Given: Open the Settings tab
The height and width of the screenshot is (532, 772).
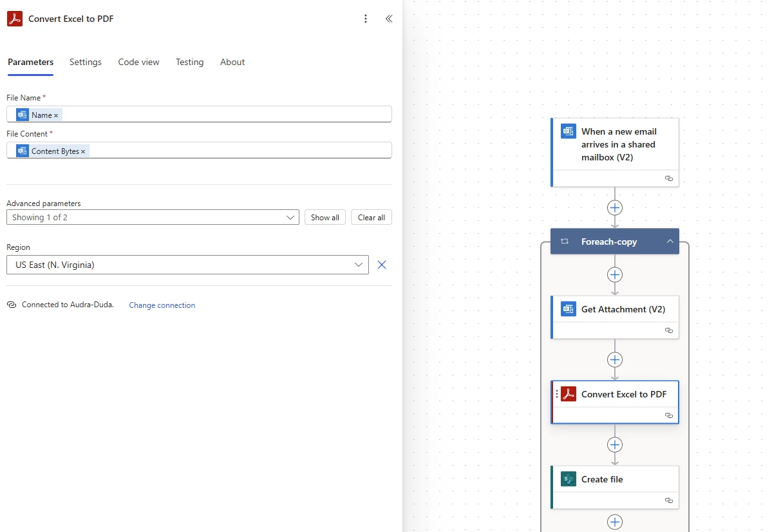Looking at the screenshot, I should (x=85, y=62).
